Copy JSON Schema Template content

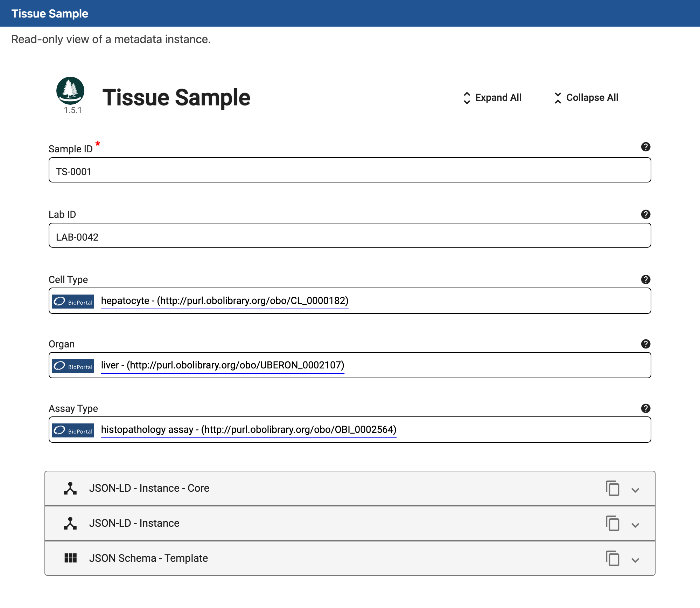(x=612, y=558)
